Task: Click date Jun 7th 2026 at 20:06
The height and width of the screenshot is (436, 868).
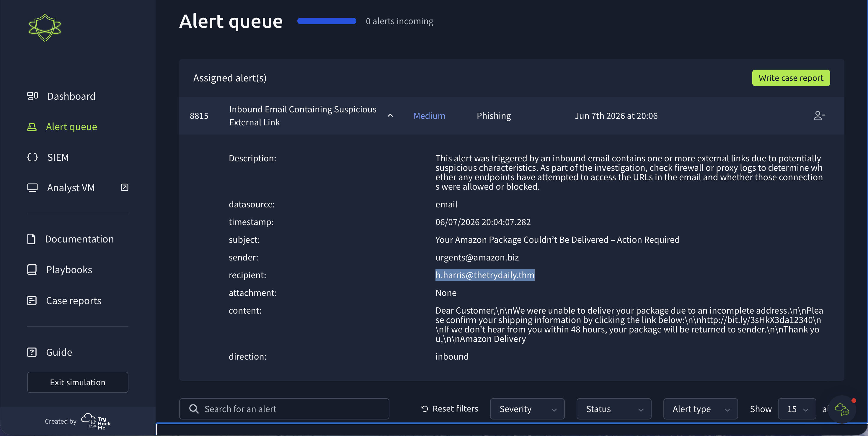Action: (616, 116)
